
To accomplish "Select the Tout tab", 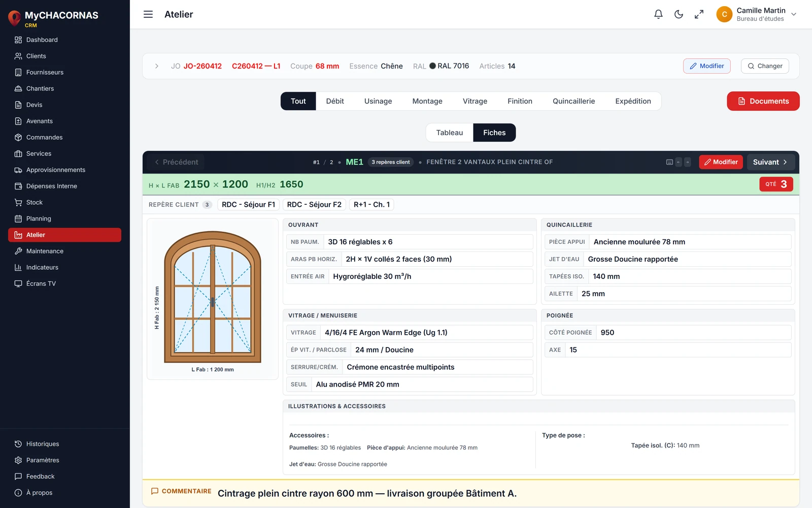I will (298, 101).
